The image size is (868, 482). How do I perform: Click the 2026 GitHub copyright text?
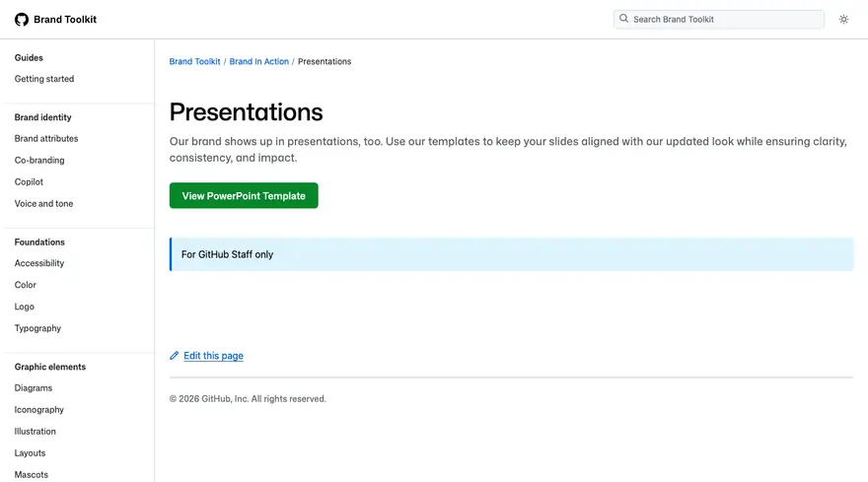click(x=248, y=399)
